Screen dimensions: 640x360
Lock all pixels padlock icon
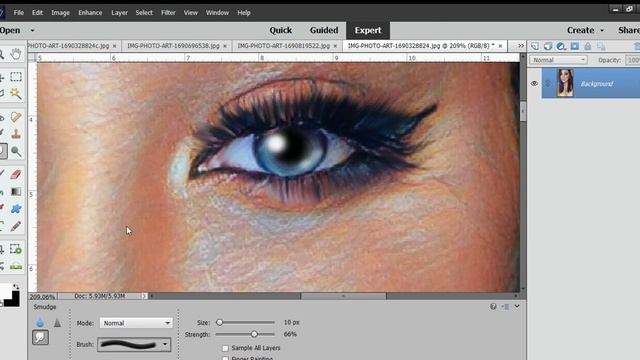(x=588, y=46)
